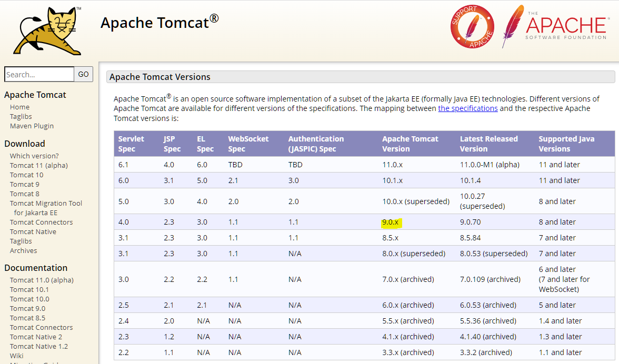Click the 6.0.x (archived) cell
619x364 pixels.
(x=408, y=305)
